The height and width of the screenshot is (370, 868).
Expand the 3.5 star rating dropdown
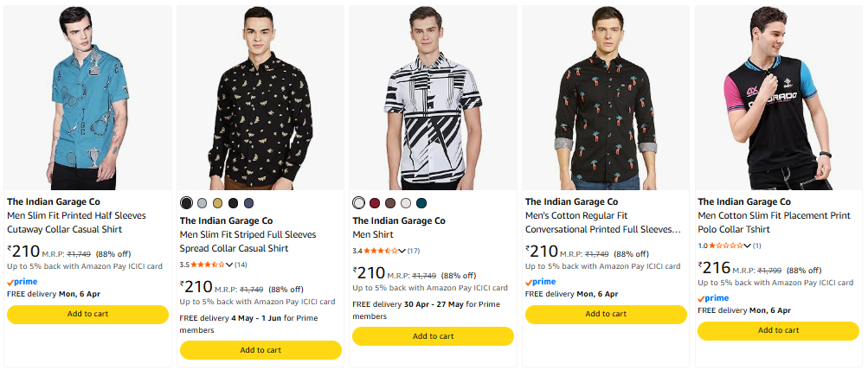tap(229, 265)
